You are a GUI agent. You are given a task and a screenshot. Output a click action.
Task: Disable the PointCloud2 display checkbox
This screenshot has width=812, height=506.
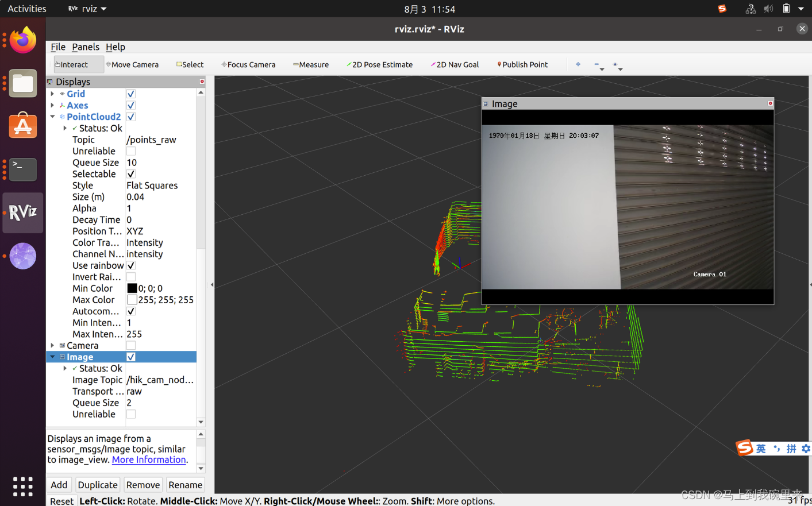point(131,117)
